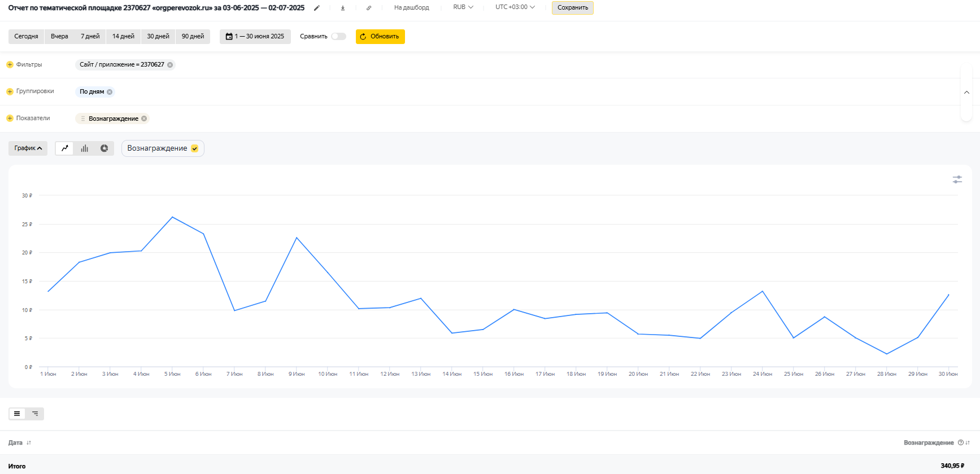Add a filter with plus icon
This screenshot has height=474, width=980.
pos(10,65)
